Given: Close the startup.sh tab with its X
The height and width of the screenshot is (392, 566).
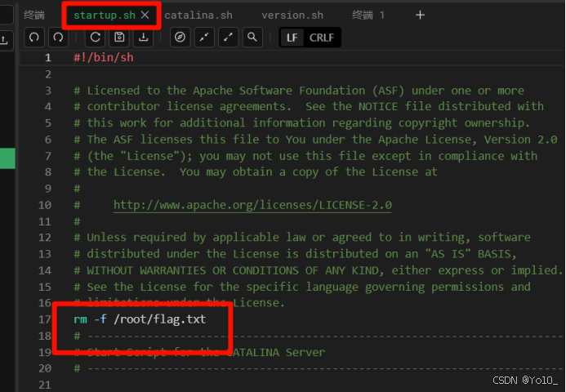Looking at the screenshot, I should [145, 16].
